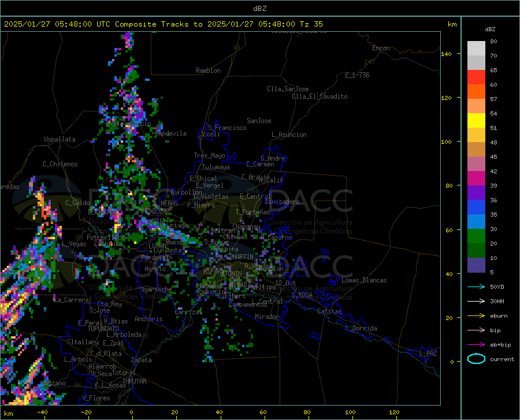520x420 pixels.
Task: Click the cyan ellipse 'current' legend icon
Action: point(476,359)
